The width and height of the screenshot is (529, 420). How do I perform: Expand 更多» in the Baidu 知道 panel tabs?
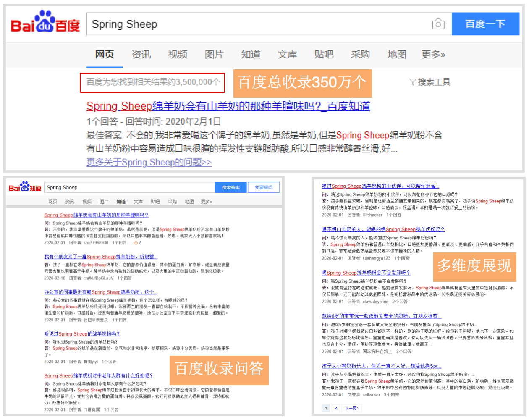tap(206, 202)
